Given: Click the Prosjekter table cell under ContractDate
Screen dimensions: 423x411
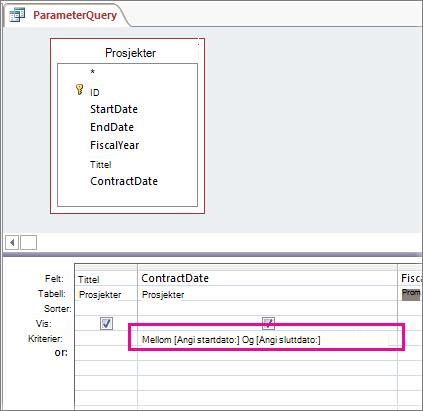Looking at the screenshot, I should (267, 294).
